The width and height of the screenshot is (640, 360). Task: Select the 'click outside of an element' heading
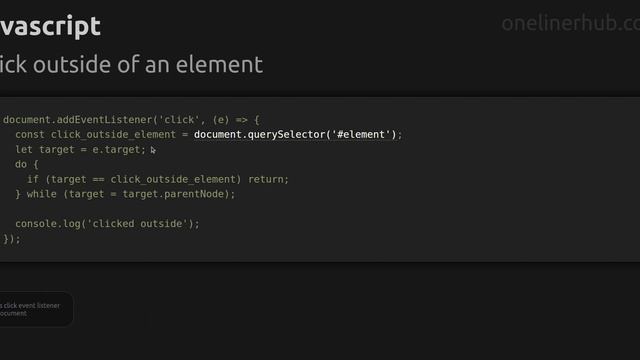point(131,64)
